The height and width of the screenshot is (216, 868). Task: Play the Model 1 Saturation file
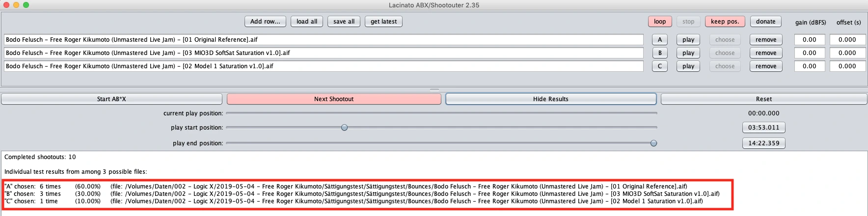pos(688,66)
